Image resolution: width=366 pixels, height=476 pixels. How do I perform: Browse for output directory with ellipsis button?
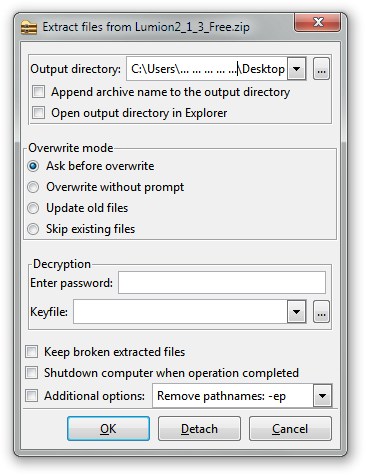(x=321, y=69)
